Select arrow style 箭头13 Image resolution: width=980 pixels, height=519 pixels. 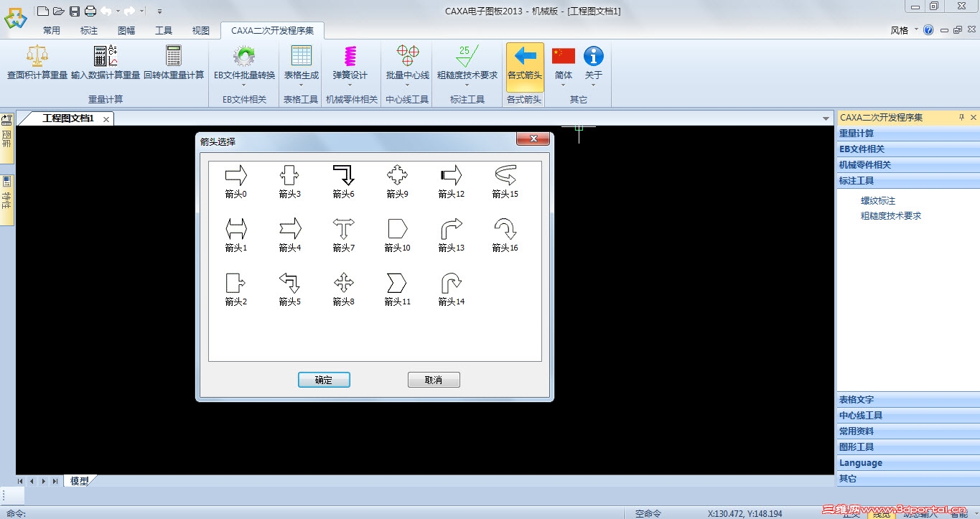[x=451, y=235]
